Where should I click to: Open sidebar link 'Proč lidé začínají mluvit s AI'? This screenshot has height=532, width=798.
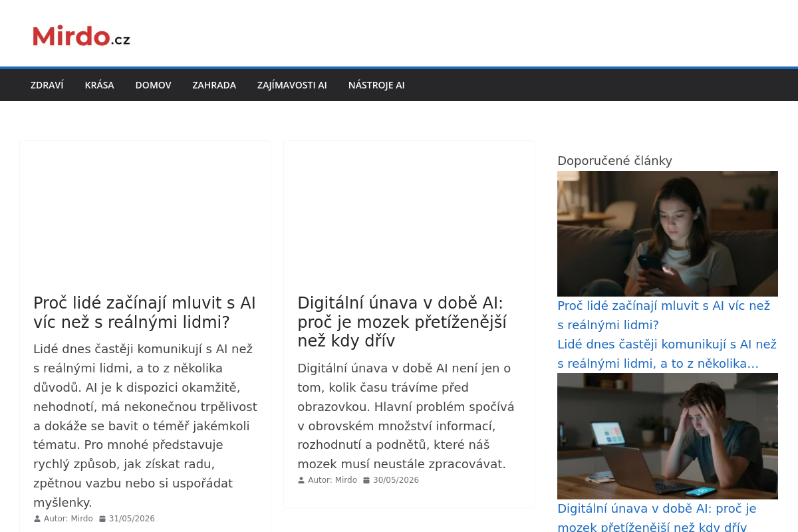point(664,315)
